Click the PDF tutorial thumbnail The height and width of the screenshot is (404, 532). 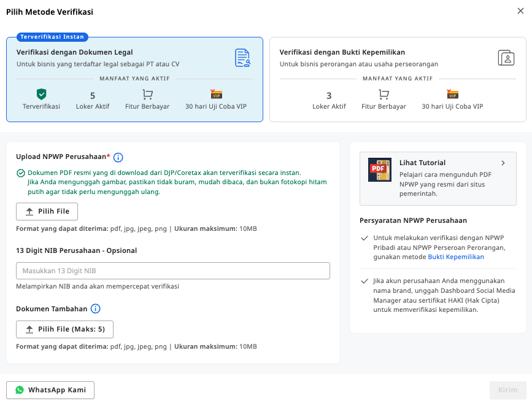pos(380,169)
